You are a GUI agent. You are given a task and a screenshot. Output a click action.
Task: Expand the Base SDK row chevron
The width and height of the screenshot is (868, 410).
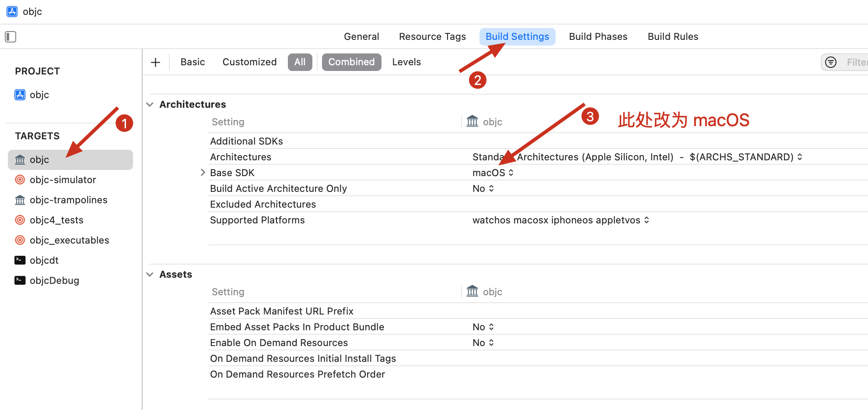[x=203, y=173]
